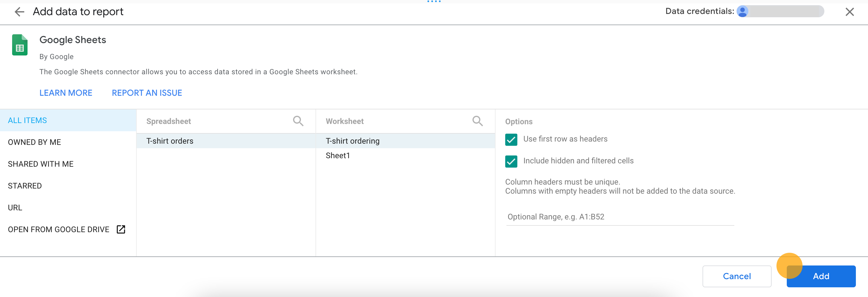Click the Google Sheets heading text
The height and width of the screenshot is (297, 868).
point(73,40)
